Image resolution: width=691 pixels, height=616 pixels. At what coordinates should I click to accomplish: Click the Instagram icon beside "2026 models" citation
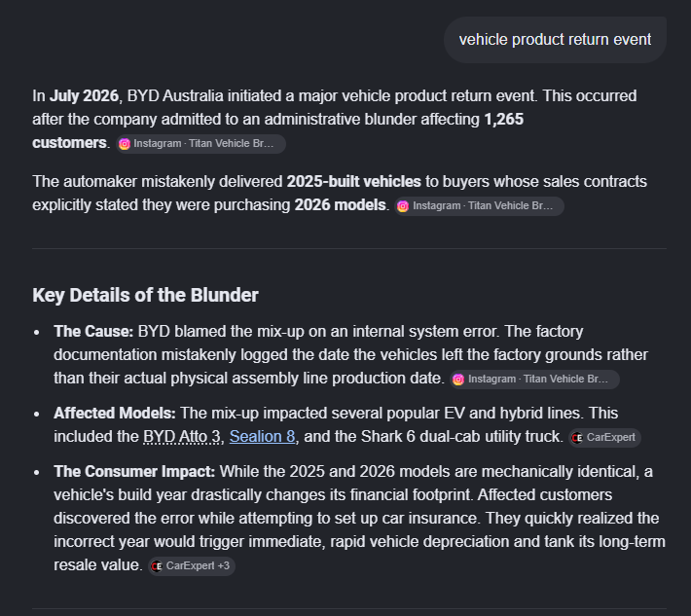pos(403,206)
